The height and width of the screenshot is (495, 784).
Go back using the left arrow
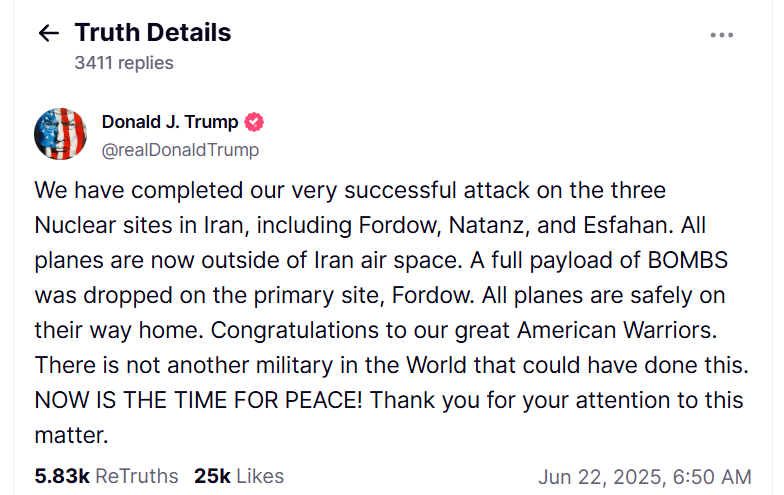click(48, 34)
